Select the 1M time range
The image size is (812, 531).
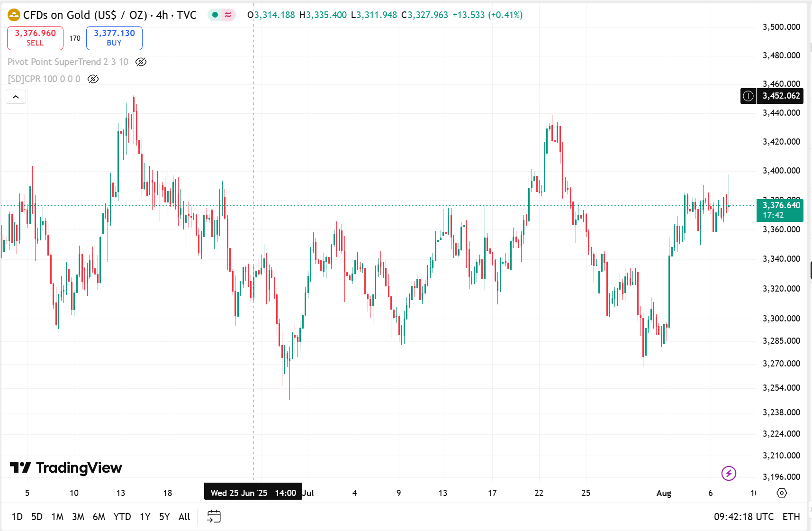[57, 517]
